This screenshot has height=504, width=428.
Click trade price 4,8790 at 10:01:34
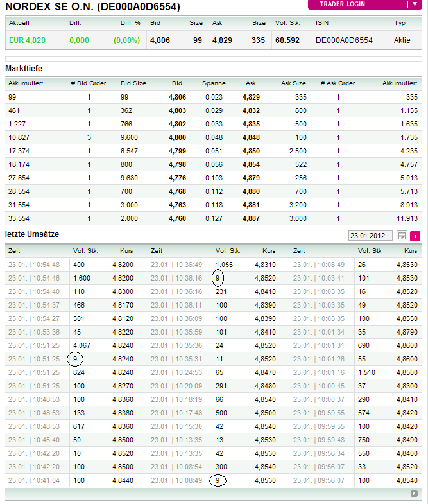pos(407,333)
